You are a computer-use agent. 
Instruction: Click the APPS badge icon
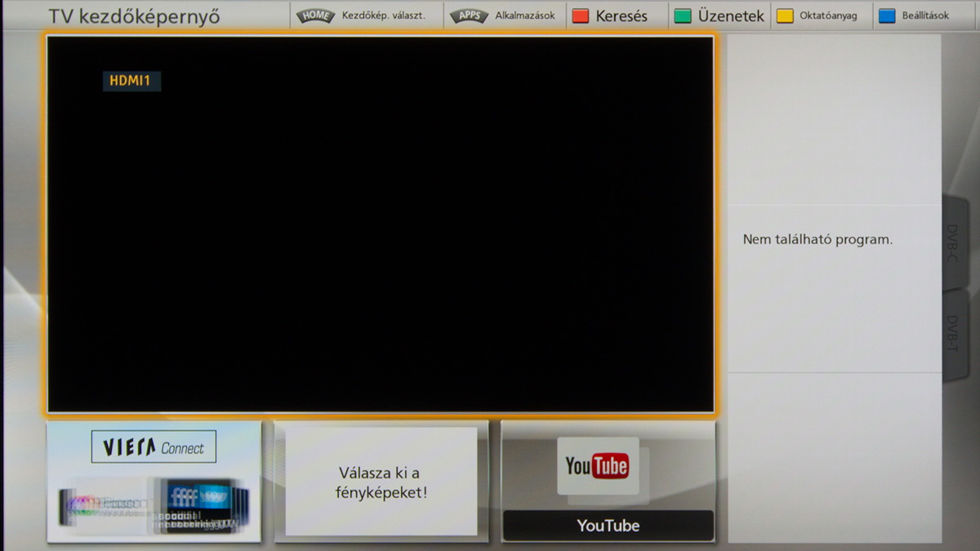click(469, 16)
